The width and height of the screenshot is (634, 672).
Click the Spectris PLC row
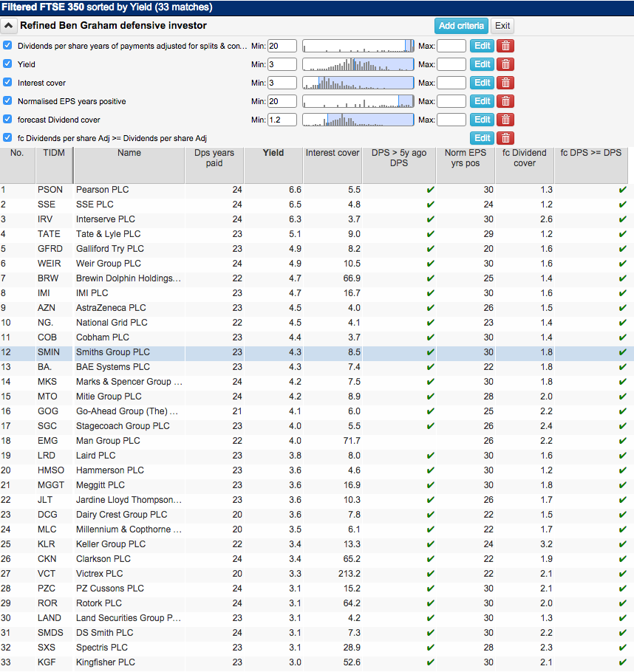317,648
